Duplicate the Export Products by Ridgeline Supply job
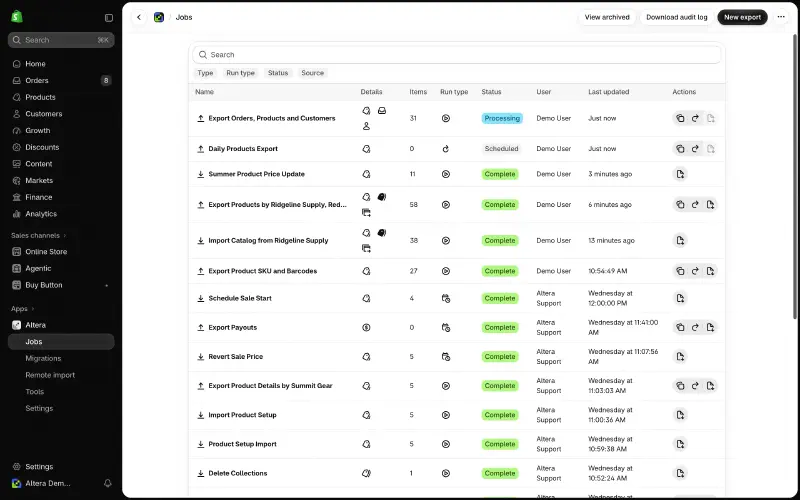Viewport: 800px width, 500px height. tap(680, 205)
